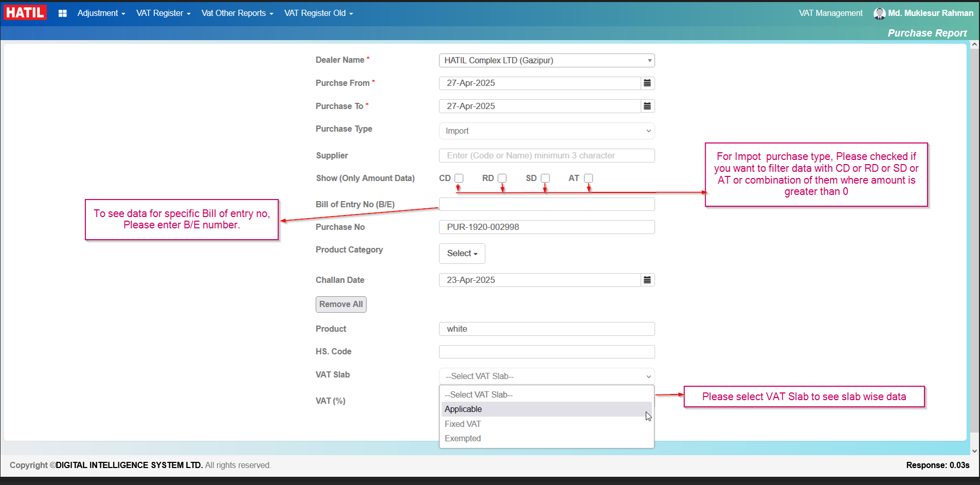The height and width of the screenshot is (485, 980).
Task: Open the Product Category Select dropdown
Action: [462, 254]
